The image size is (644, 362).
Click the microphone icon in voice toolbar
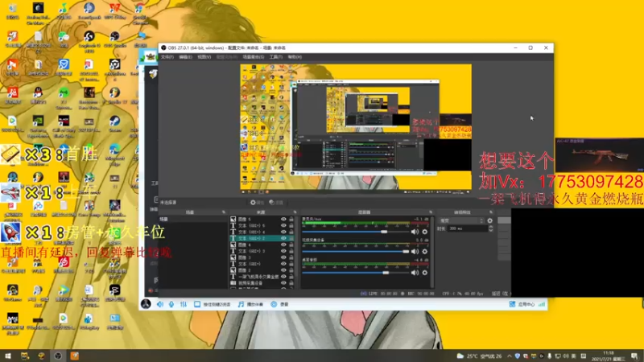click(x=171, y=304)
